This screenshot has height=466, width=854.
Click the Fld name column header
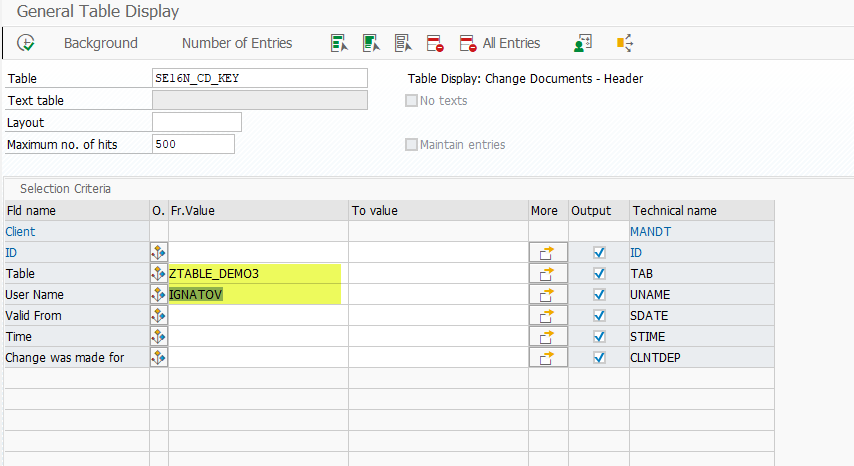click(77, 211)
